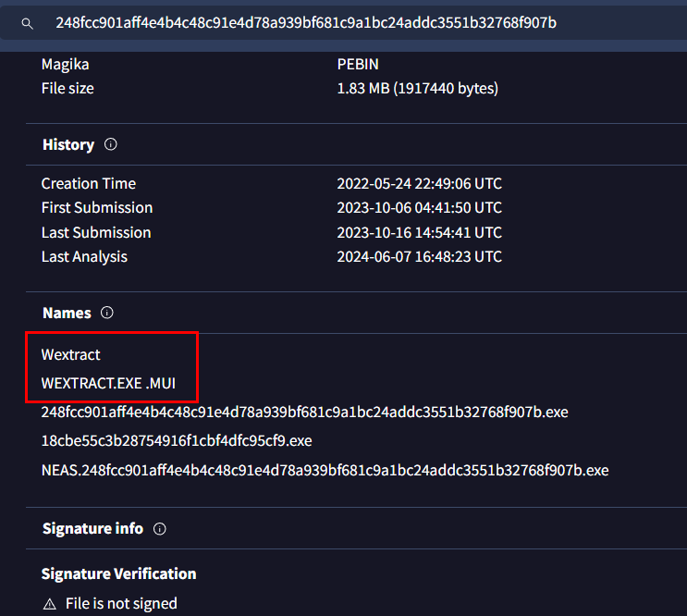Focus the hash search field
Viewport: 687px width, 616px height.
pyautogui.click(x=305, y=22)
